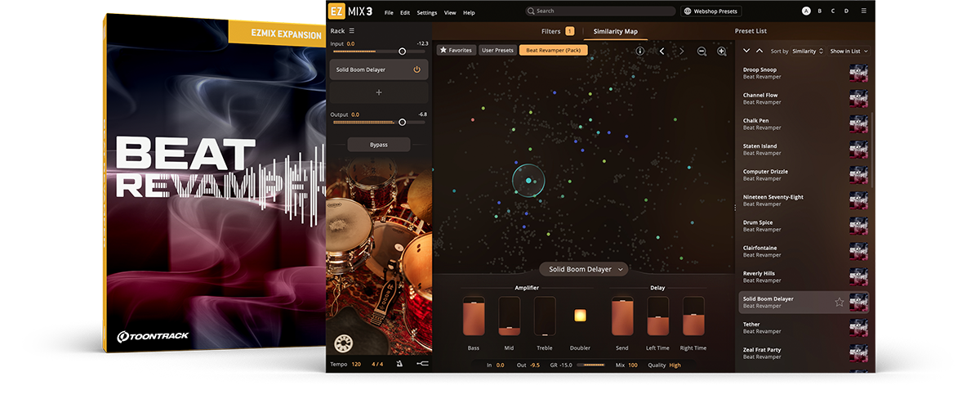Click the info icon above the similarity map
The height and width of the screenshot is (399, 980).
tap(640, 51)
